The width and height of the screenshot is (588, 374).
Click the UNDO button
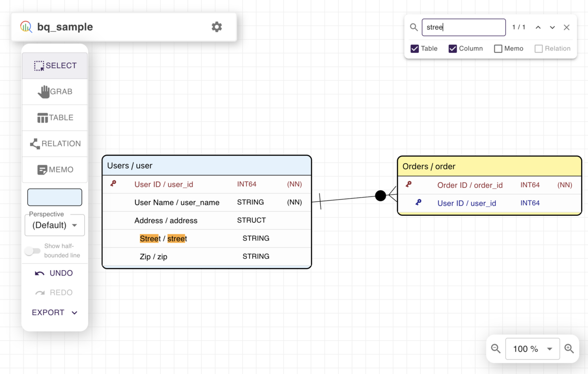point(55,273)
